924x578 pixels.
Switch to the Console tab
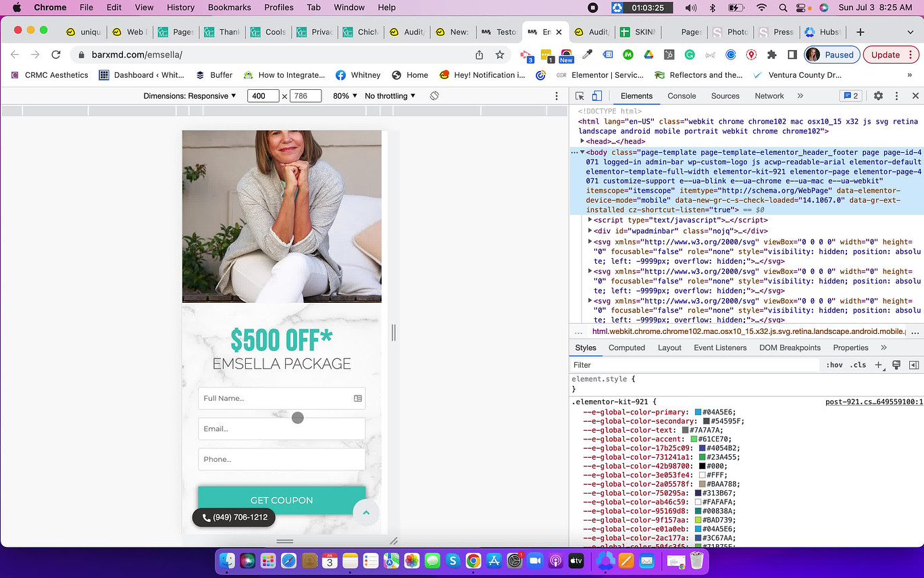(682, 96)
